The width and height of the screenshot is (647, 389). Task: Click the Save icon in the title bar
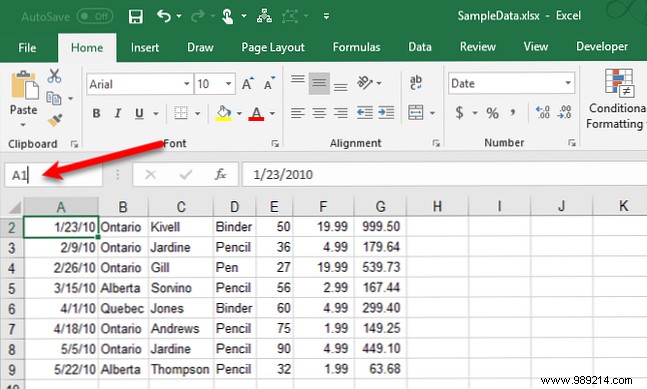(135, 17)
